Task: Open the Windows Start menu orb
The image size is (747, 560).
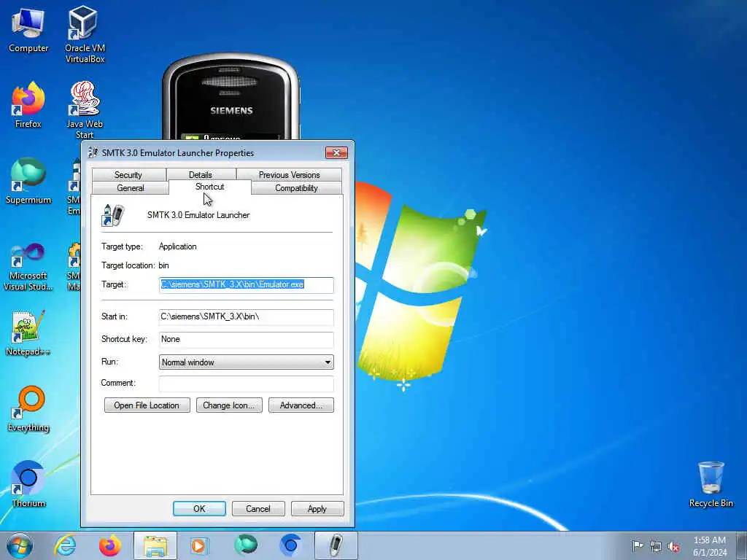Action: point(20,545)
